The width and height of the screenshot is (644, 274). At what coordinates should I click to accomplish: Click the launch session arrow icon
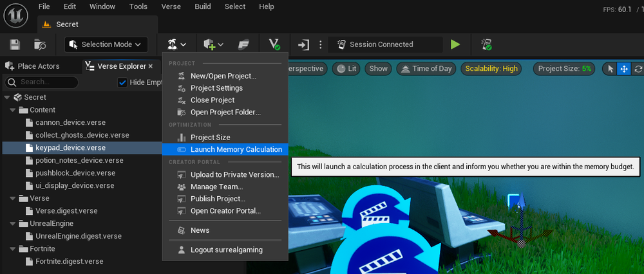[303, 44]
